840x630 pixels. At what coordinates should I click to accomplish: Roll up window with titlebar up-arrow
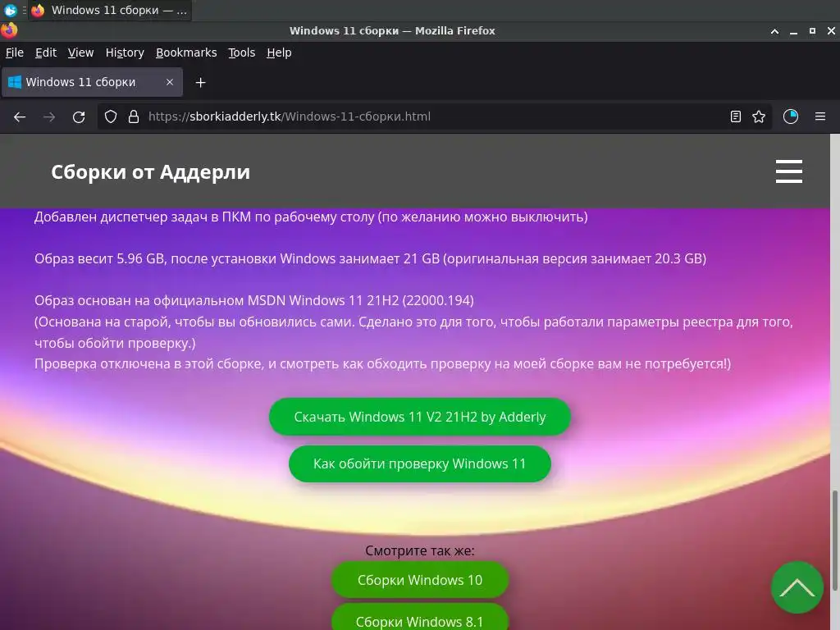coord(774,31)
